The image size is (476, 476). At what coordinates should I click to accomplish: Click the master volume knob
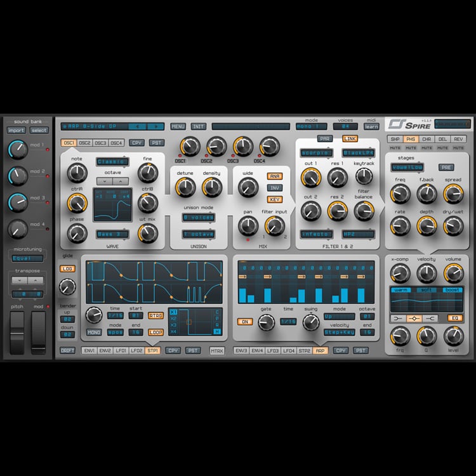[x=454, y=273]
